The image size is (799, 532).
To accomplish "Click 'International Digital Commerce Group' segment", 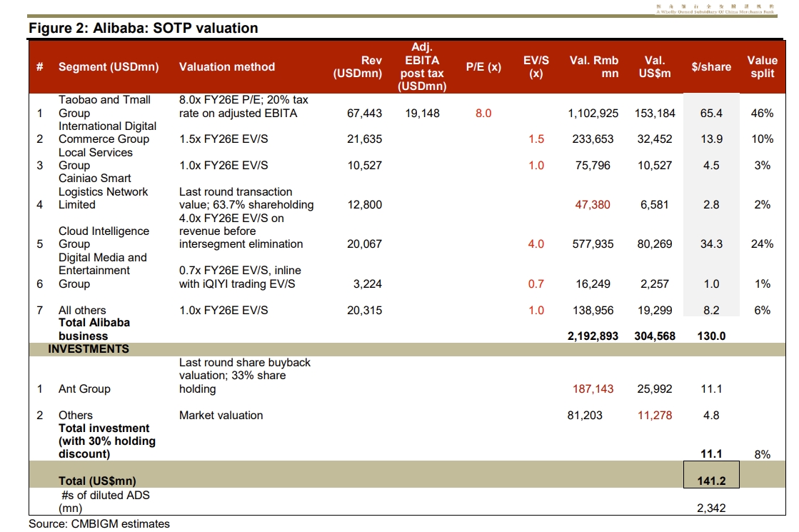I will 108,133.
